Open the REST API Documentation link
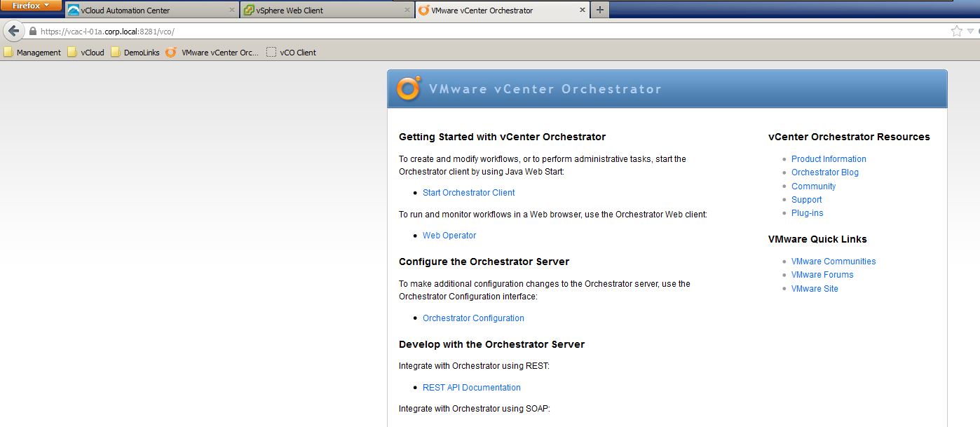Image resolution: width=980 pixels, height=427 pixels. (x=471, y=388)
